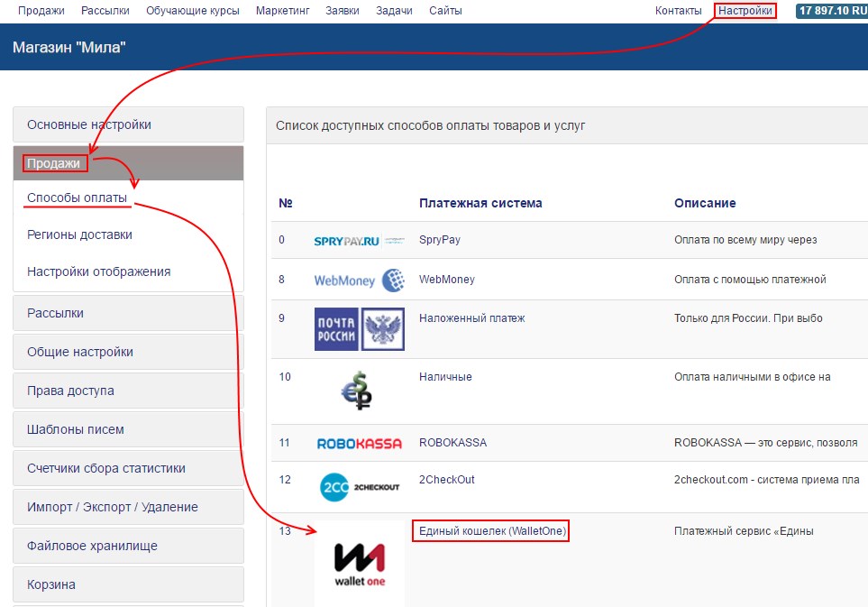The width and height of the screenshot is (868, 607).
Task: Click the SpryPay.ru logo
Action: [359, 241]
